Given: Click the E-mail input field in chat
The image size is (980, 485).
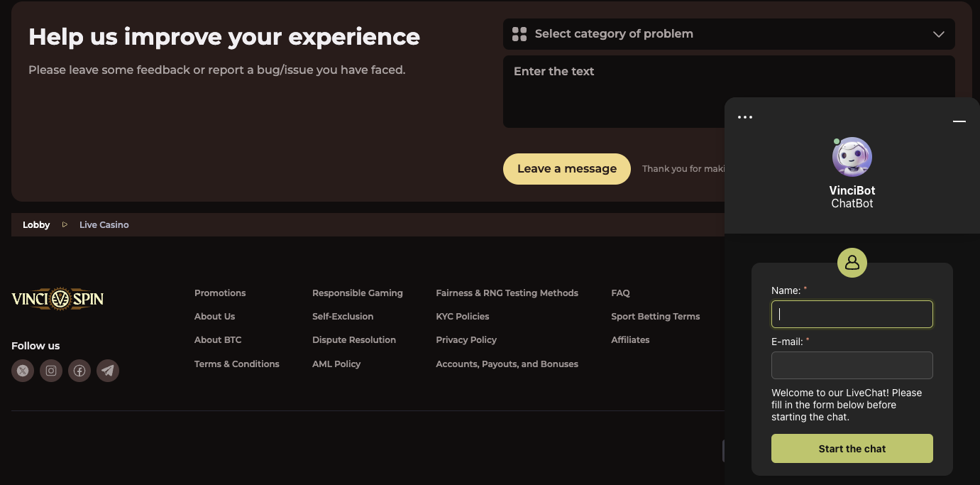Looking at the screenshot, I should pos(852,366).
